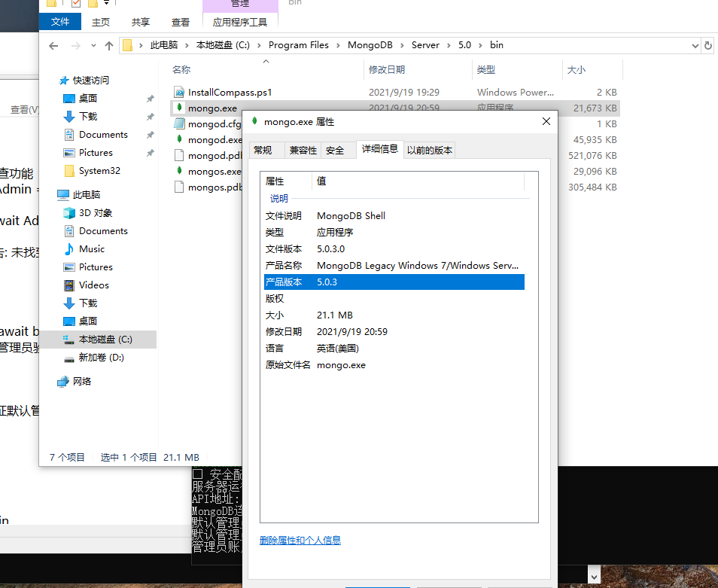Select the mongod.cfg file icon
Screen dimensions: 718x588
pos(179,123)
